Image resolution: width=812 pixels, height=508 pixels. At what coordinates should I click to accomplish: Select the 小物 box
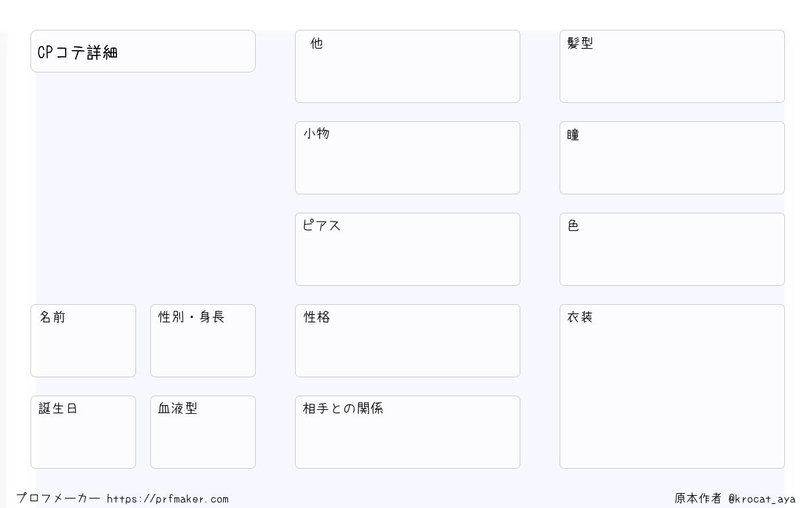pos(407,158)
